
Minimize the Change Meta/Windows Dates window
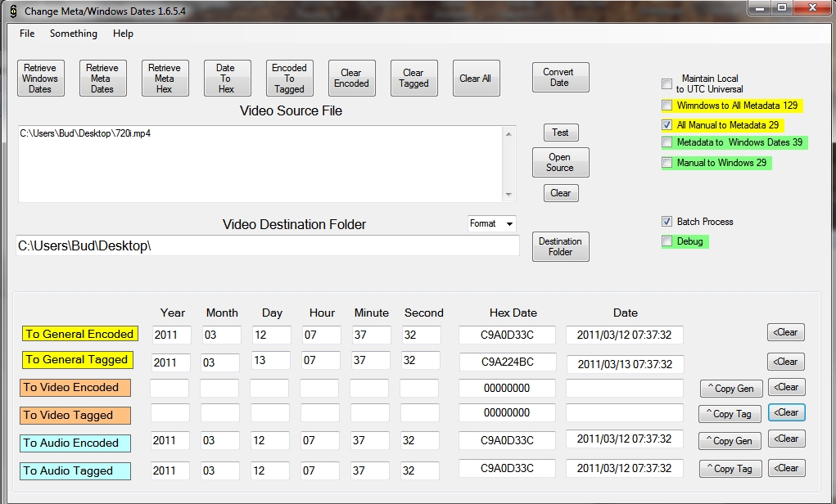tap(760, 7)
